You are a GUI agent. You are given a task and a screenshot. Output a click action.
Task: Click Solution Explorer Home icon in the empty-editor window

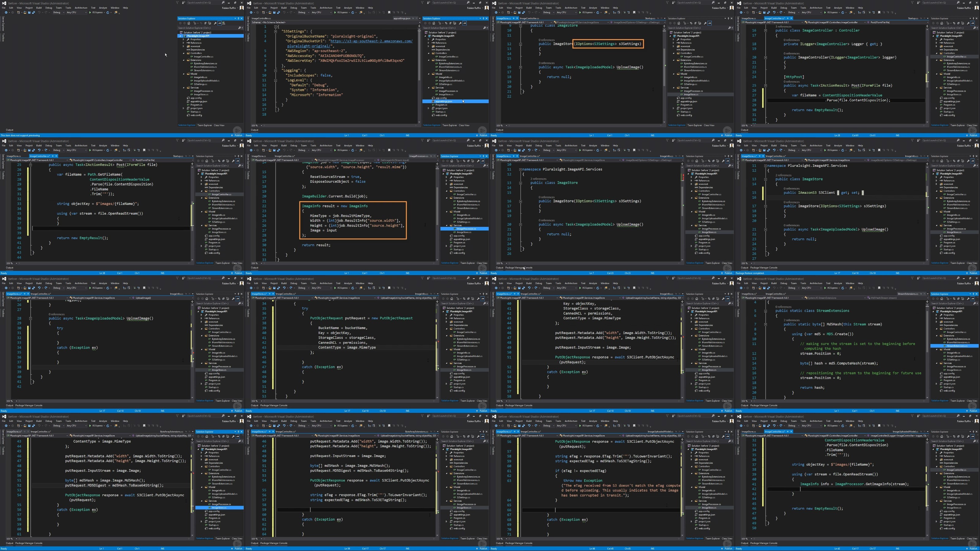189,23
